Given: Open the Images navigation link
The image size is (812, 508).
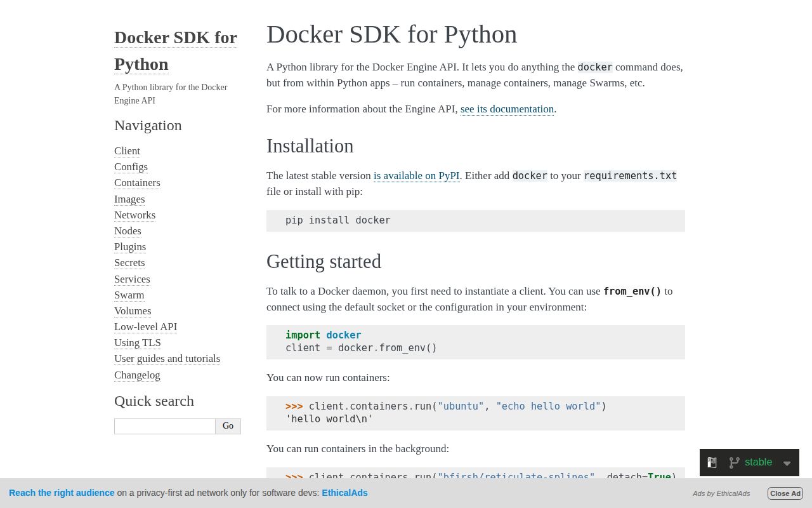Looking at the screenshot, I should [x=129, y=199].
